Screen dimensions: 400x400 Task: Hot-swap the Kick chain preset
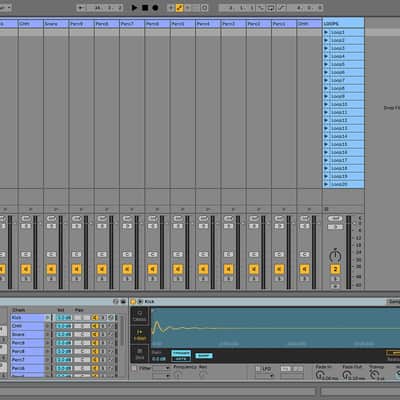pos(111,318)
